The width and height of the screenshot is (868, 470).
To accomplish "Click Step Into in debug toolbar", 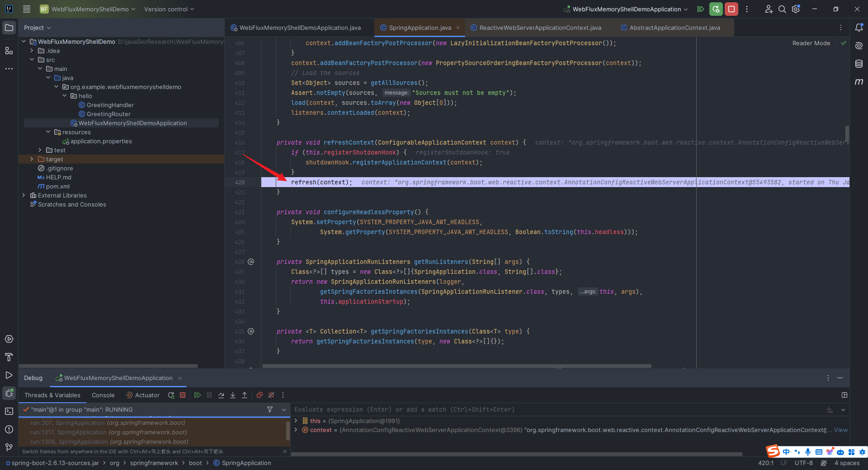I will pos(233,395).
